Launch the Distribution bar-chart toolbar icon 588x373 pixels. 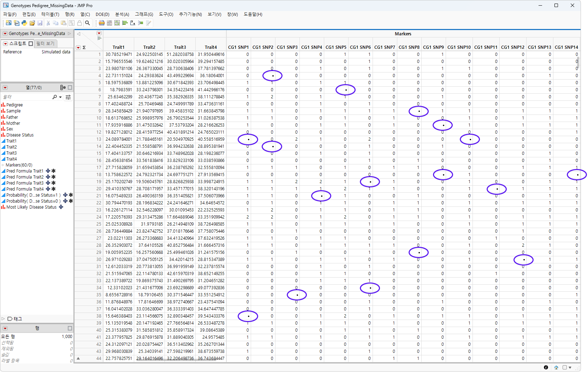[x=125, y=23]
